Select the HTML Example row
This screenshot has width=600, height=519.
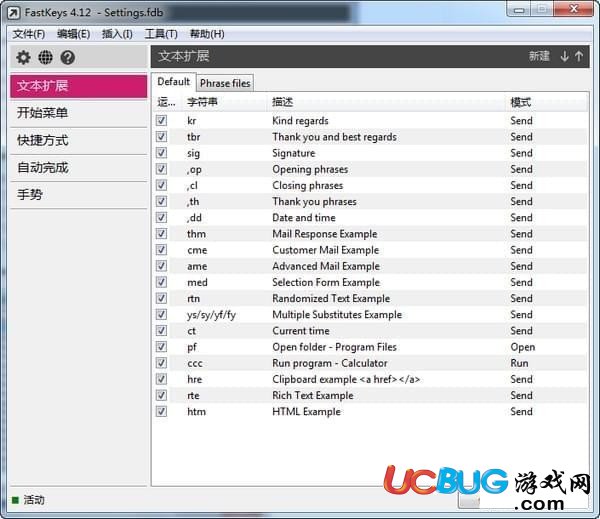pyautogui.click(x=370, y=411)
